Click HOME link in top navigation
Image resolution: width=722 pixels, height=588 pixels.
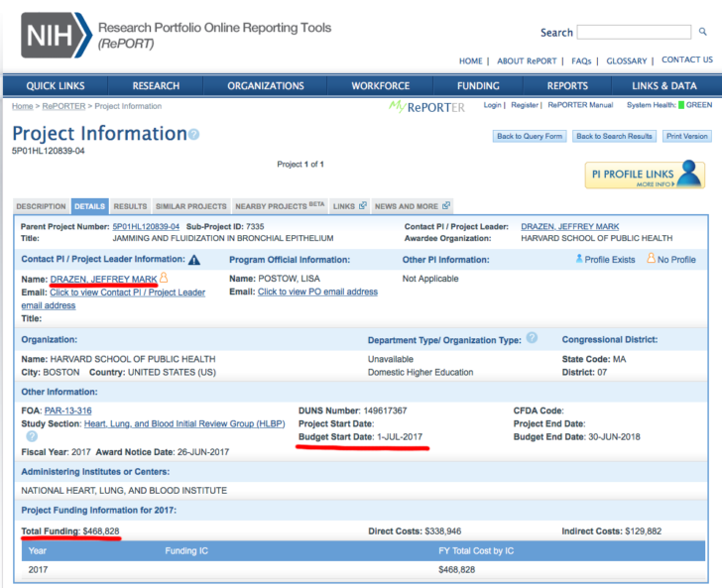pos(470,61)
